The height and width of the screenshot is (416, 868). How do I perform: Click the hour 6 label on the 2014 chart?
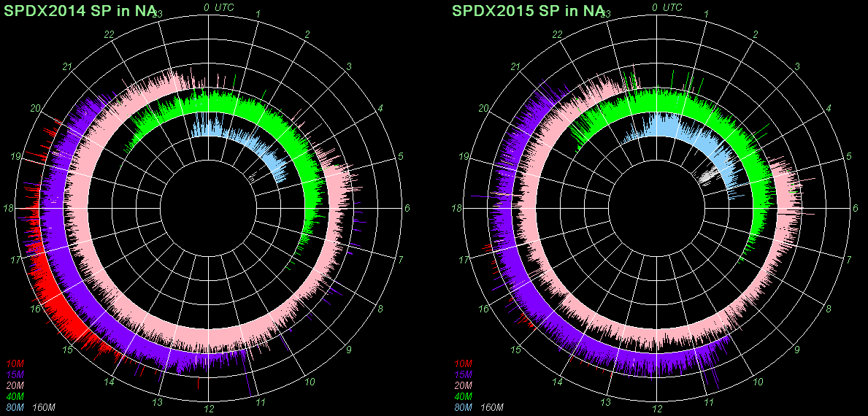coord(407,209)
